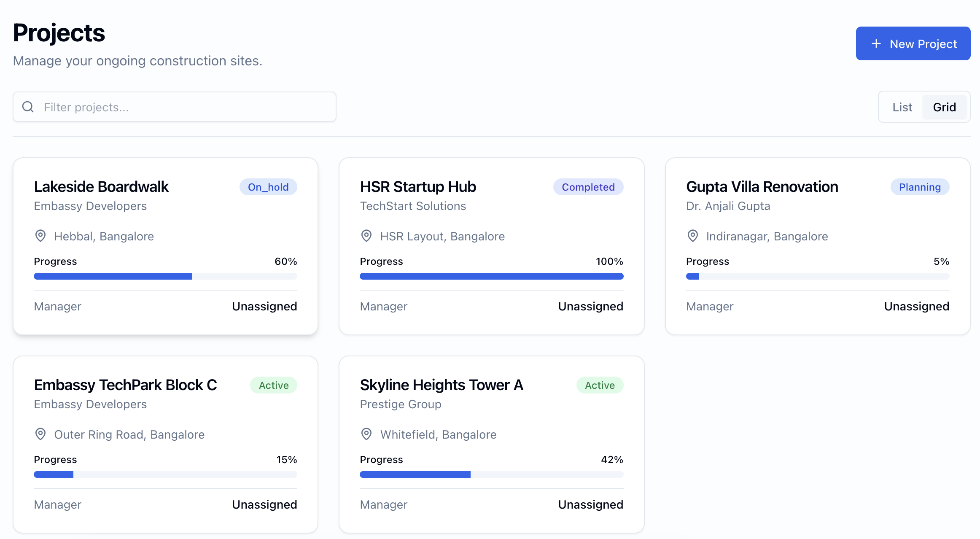Open Lakeside Boardwalk project title

click(x=101, y=187)
